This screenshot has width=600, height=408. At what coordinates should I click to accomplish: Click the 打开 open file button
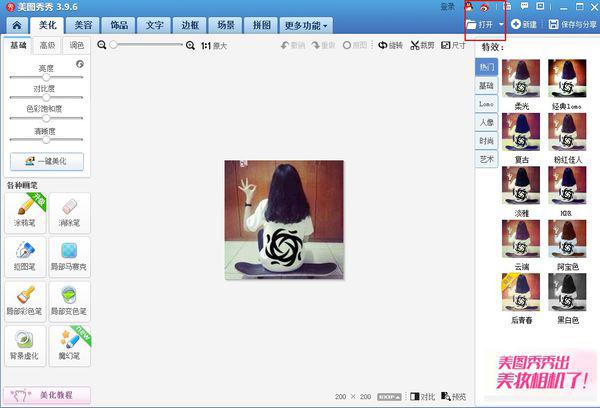pyautogui.click(x=480, y=25)
